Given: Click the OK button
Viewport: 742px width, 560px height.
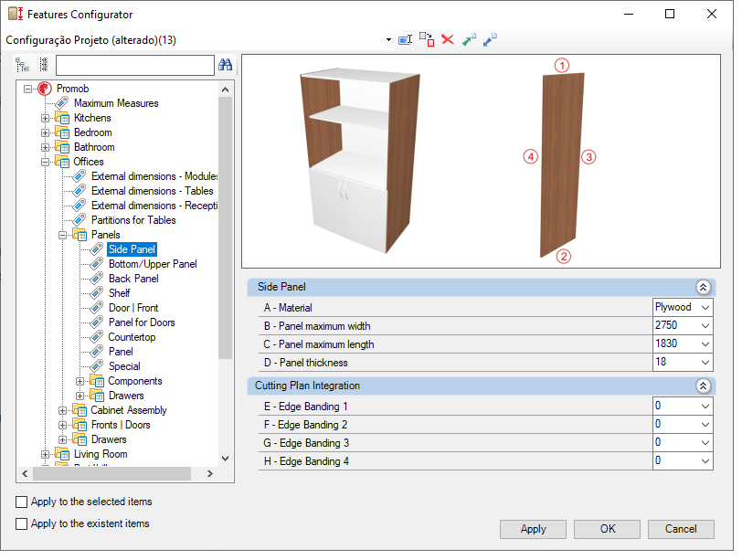Looking at the screenshot, I should [x=607, y=529].
